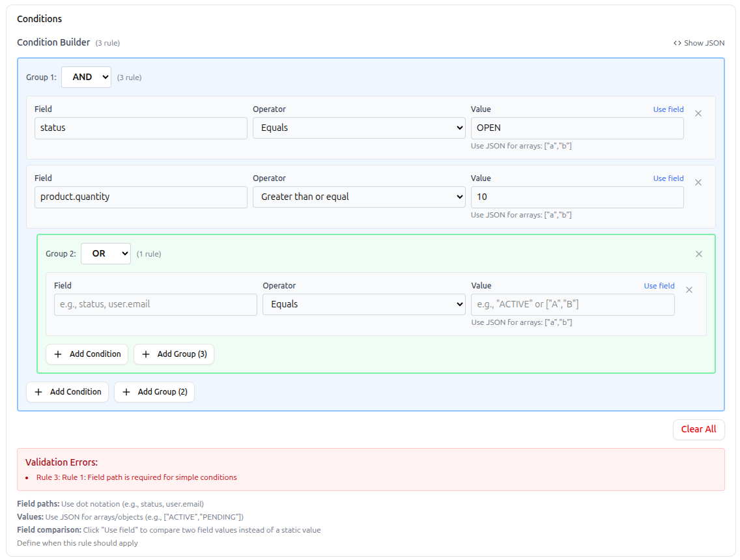Viewport: 740px width, 560px height.
Task: Remove the status rule with its × icon
Action: pyautogui.click(x=698, y=113)
